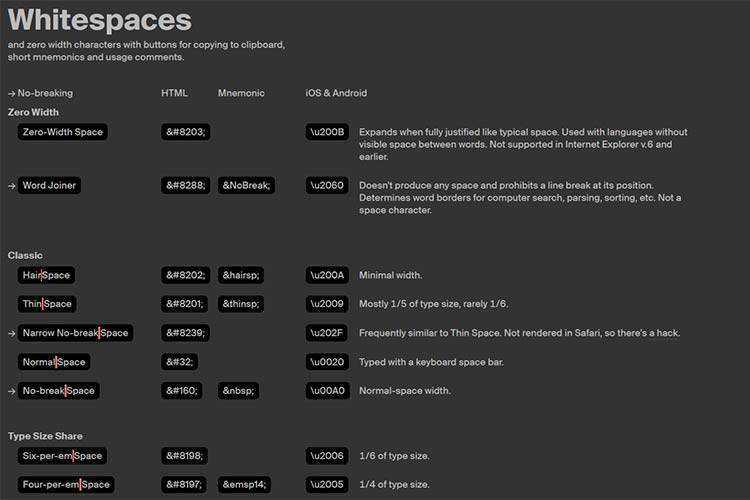Screen dimensions: 750x500
Task: Copy the &#8203; HTML code
Action: point(186,132)
